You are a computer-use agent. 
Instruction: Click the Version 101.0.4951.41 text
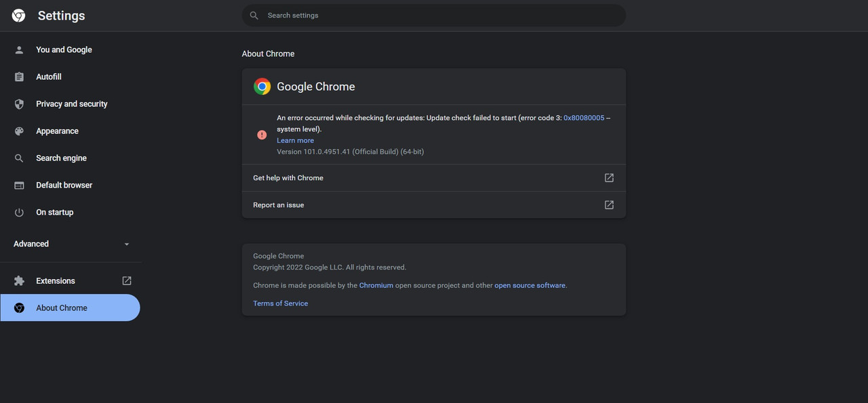350,152
